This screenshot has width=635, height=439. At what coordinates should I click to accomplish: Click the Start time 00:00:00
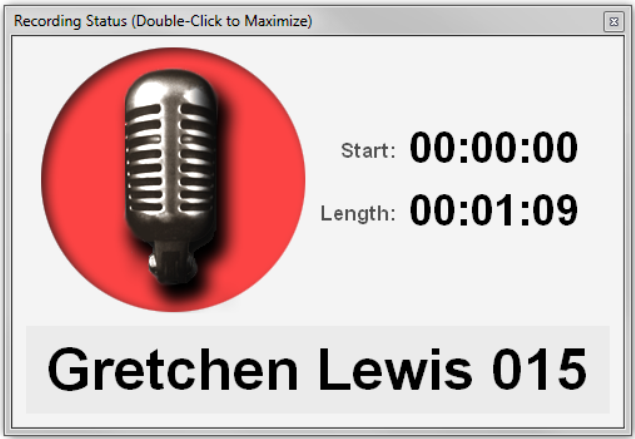coord(493,147)
